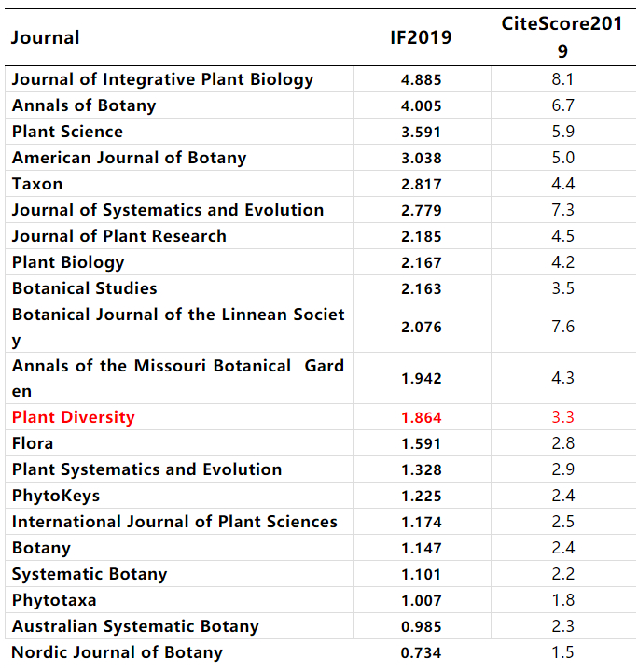Viewport: 638px width, 672px height.
Task: Click Botanical Journal of the Linnean Society
Action: [177, 315]
